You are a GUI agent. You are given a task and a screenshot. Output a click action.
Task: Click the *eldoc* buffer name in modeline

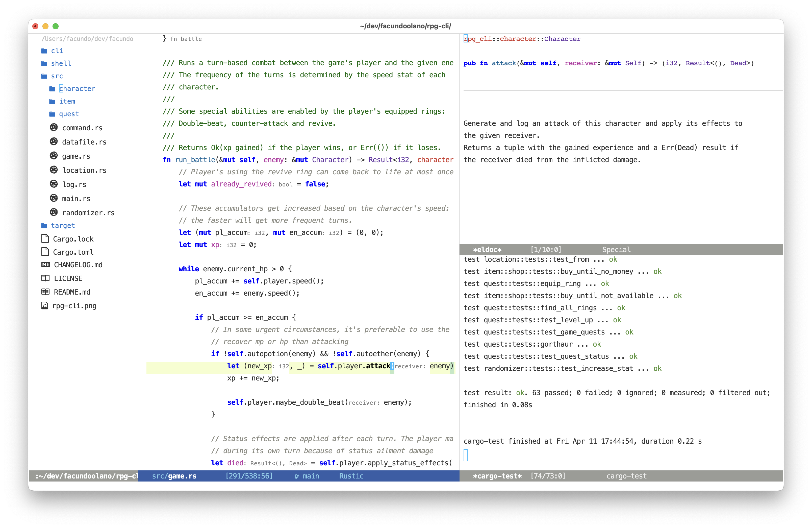click(487, 250)
